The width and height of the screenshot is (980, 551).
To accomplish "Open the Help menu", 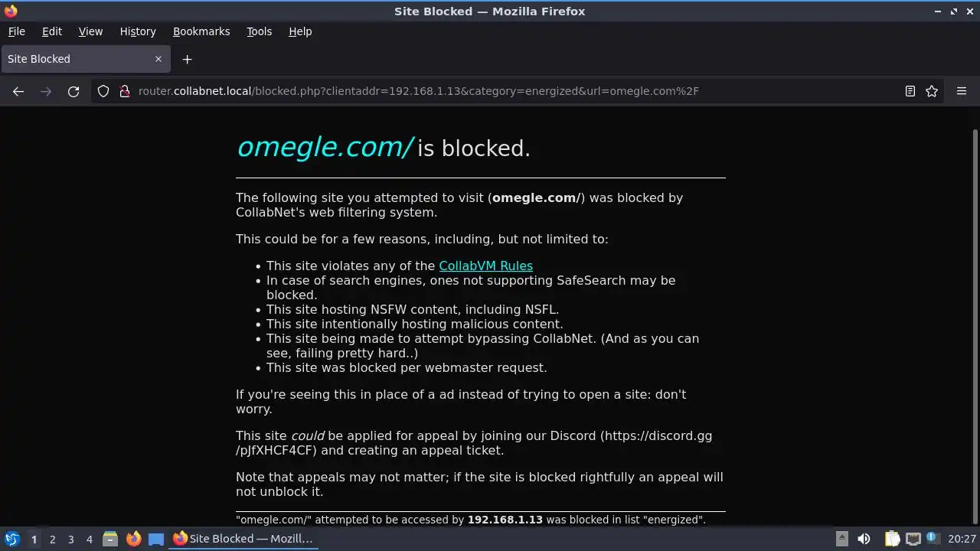I will [x=300, y=31].
